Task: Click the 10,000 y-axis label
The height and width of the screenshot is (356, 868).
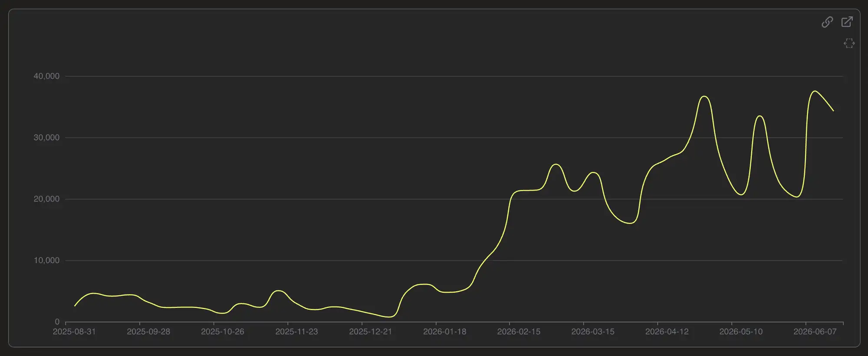Action: tap(46, 260)
